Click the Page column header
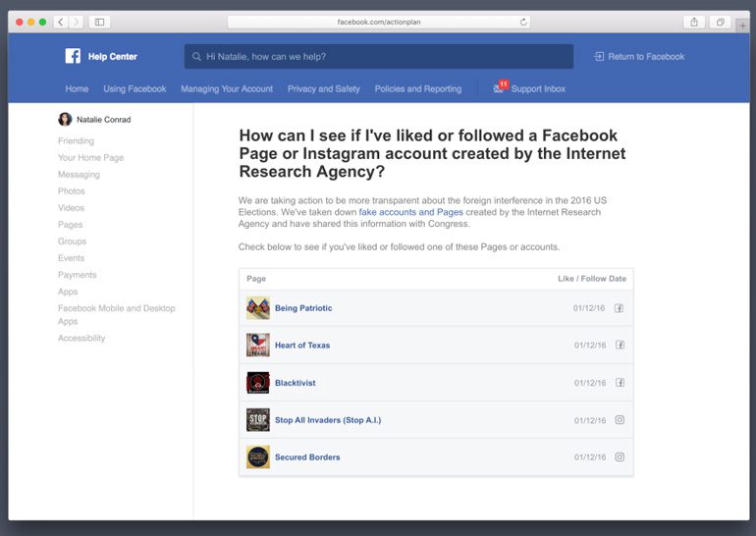This screenshot has width=756, height=536. pyautogui.click(x=256, y=279)
